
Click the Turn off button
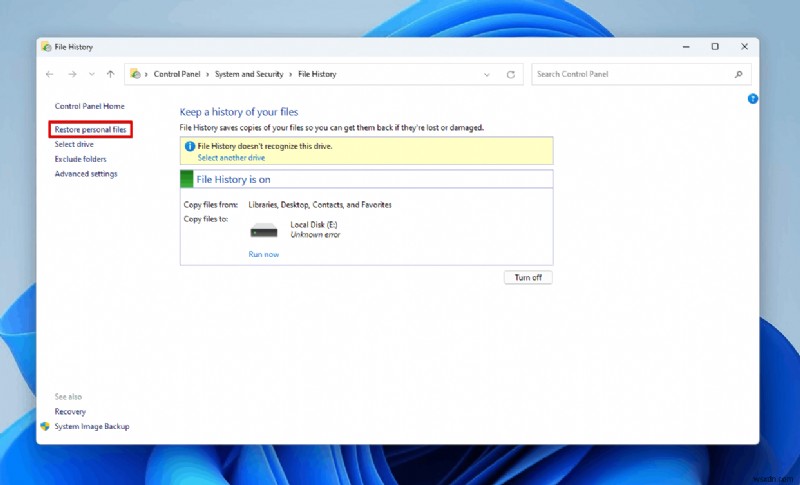point(528,277)
